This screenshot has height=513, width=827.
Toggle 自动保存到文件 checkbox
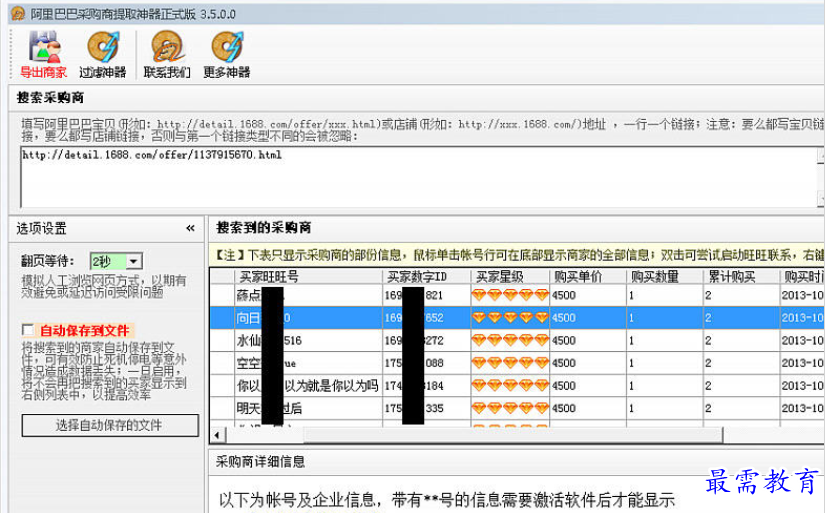coord(28,330)
